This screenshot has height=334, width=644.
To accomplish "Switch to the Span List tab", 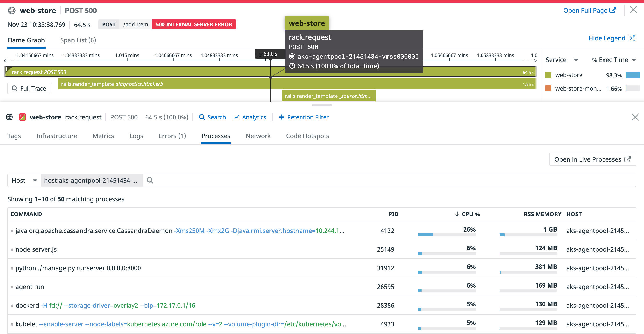I will pos(78,40).
